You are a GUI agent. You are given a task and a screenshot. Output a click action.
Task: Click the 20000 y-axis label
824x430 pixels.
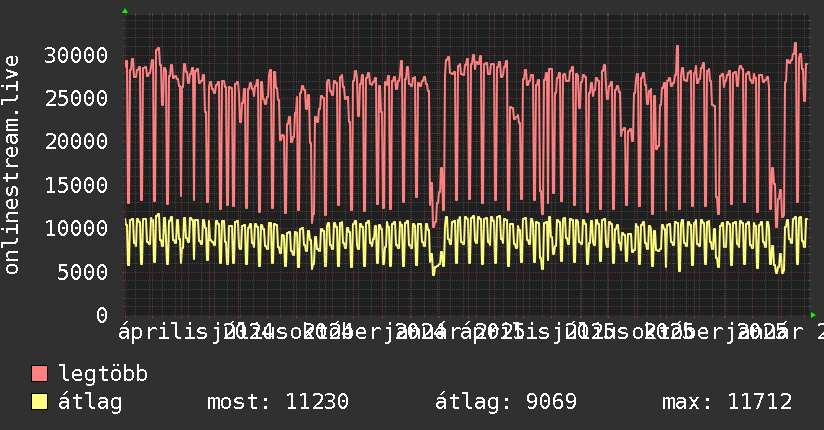click(76, 141)
